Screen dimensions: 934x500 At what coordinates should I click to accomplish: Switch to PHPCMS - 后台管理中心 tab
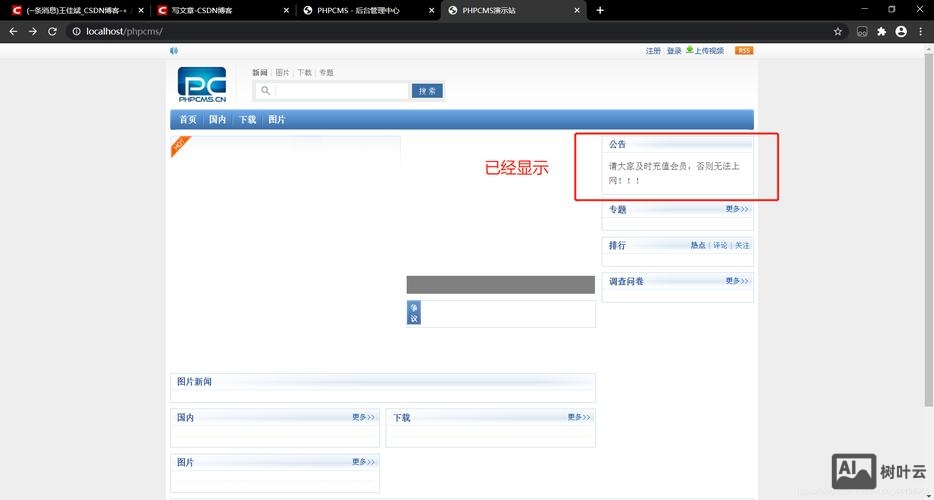[x=368, y=10]
